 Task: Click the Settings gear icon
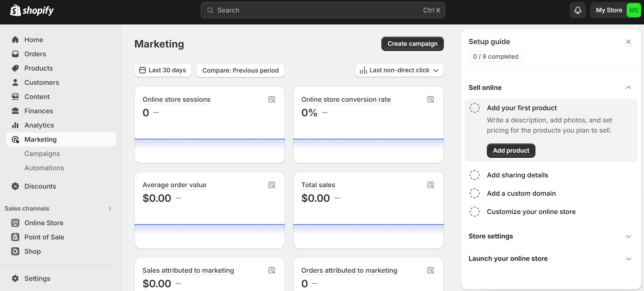[15, 278]
